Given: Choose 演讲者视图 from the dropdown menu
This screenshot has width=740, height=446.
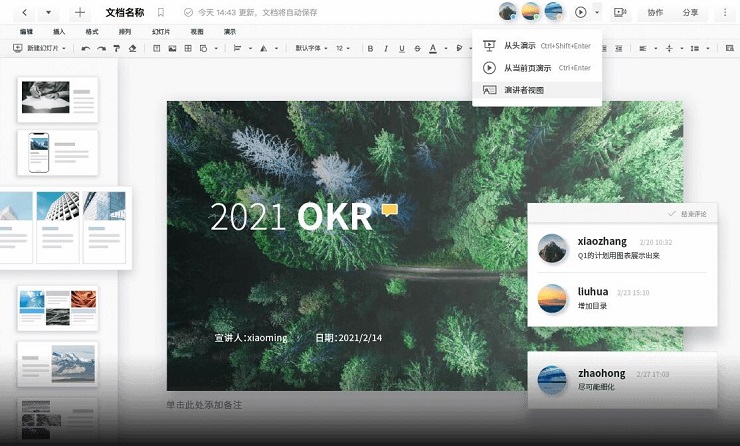Looking at the screenshot, I should pyautogui.click(x=524, y=90).
